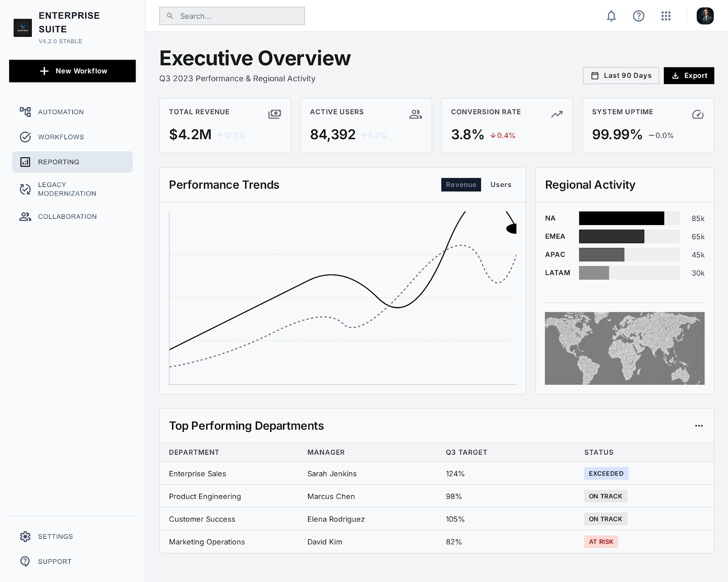Click the Collaboration people icon

pos(25,216)
